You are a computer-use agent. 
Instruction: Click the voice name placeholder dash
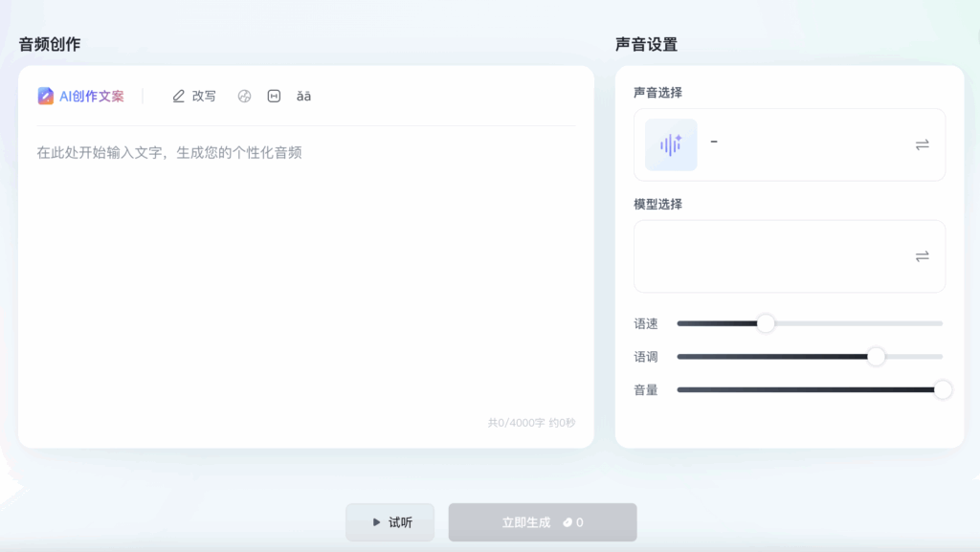tap(714, 142)
